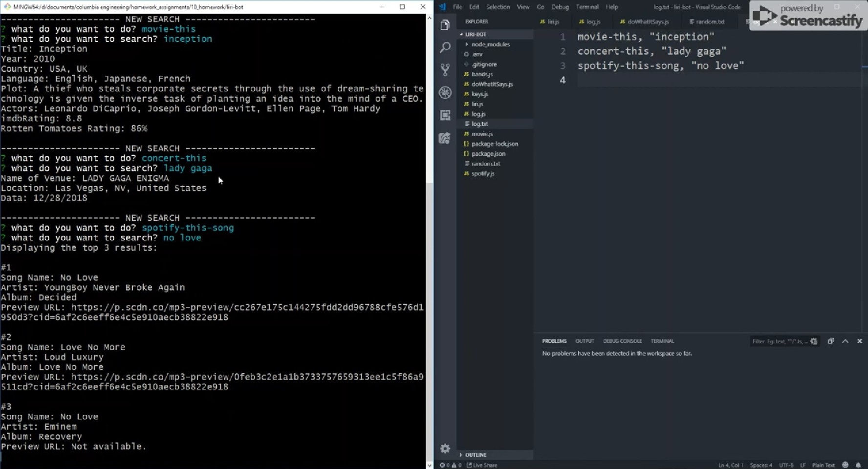868x469 pixels.
Task: Click the feedback smiley icon
Action: click(846, 465)
